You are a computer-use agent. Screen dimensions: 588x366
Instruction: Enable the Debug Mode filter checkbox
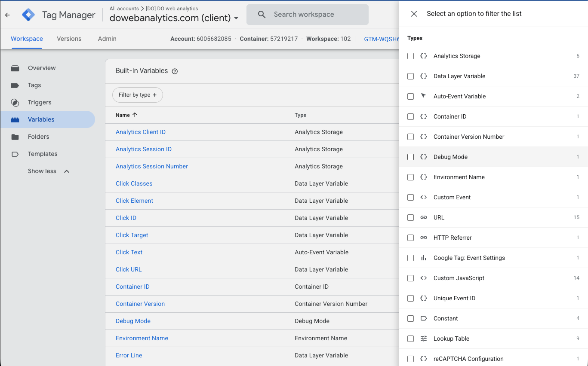coord(410,157)
